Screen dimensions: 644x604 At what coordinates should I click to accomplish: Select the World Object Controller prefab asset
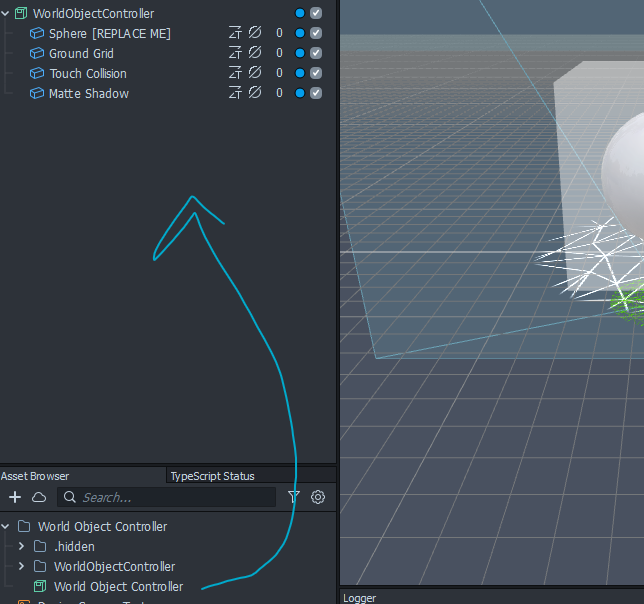point(118,587)
